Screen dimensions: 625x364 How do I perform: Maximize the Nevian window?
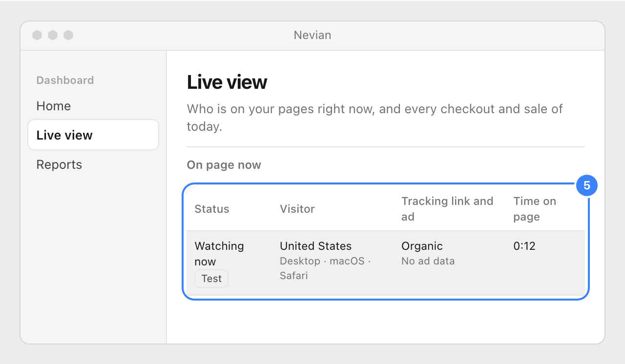pos(68,35)
